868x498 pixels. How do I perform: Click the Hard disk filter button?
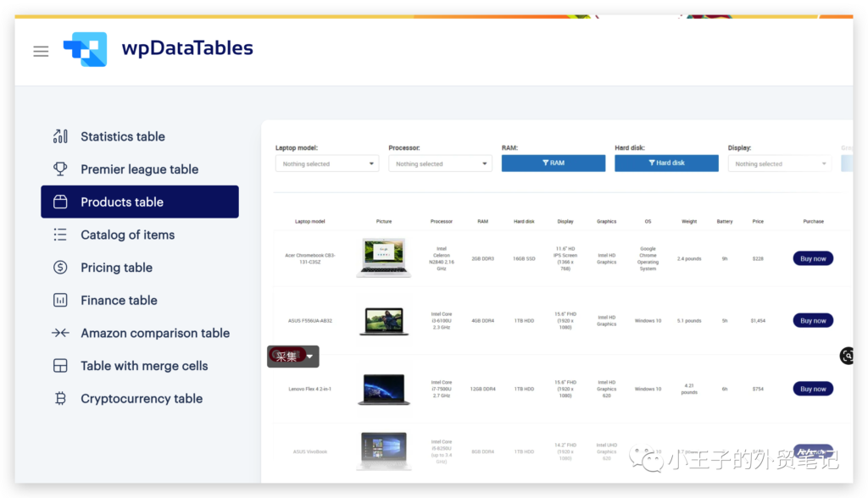coord(666,163)
